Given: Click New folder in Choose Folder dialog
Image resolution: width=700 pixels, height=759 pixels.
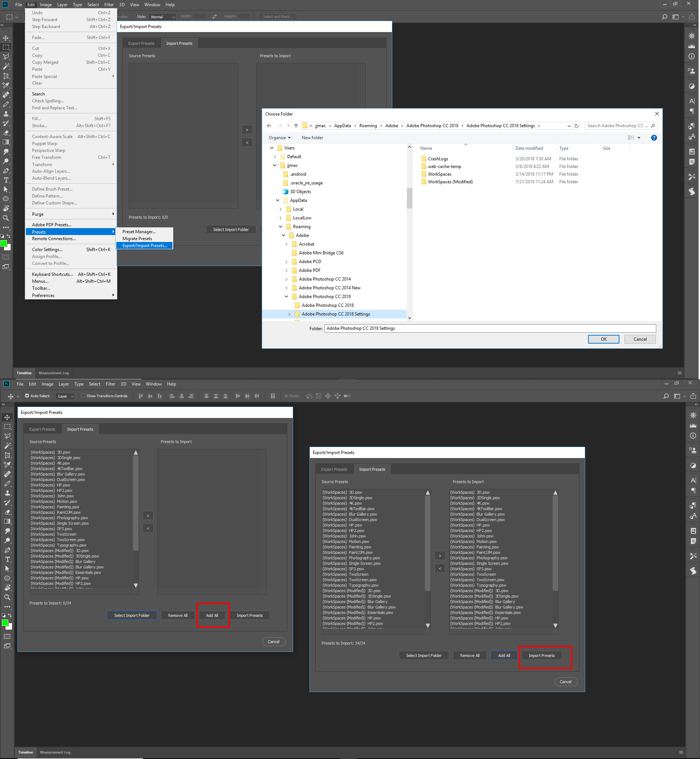Looking at the screenshot, I should [312, 138].
